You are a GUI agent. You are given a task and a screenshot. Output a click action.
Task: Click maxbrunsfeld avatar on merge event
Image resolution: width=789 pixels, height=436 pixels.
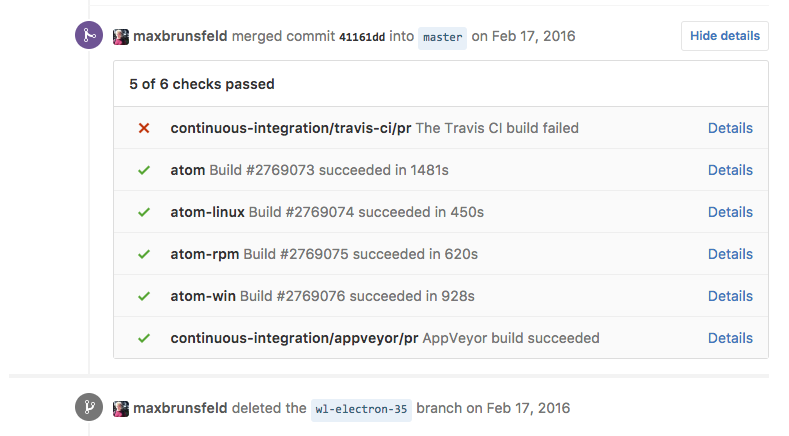[x=121, y=36]
